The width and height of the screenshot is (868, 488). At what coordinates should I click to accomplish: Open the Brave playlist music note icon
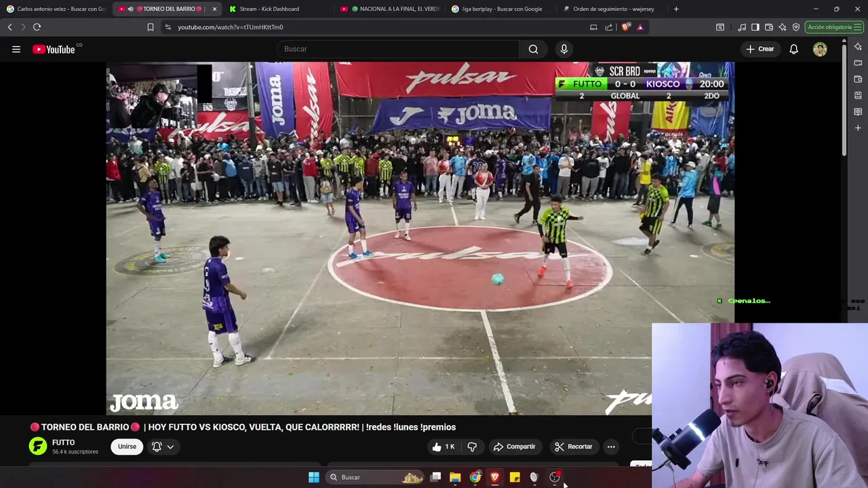(x=742, y=27)
